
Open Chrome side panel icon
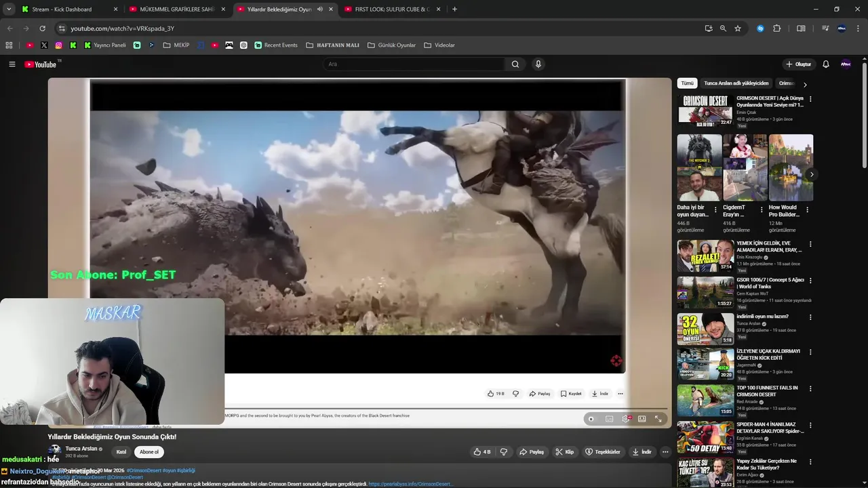[x=801, y=28]
